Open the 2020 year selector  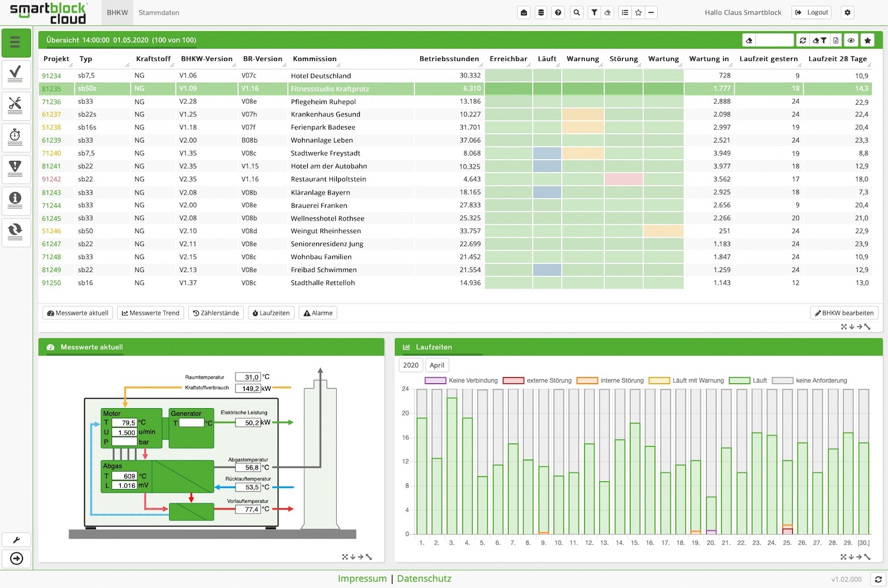[x=411, y=366]
